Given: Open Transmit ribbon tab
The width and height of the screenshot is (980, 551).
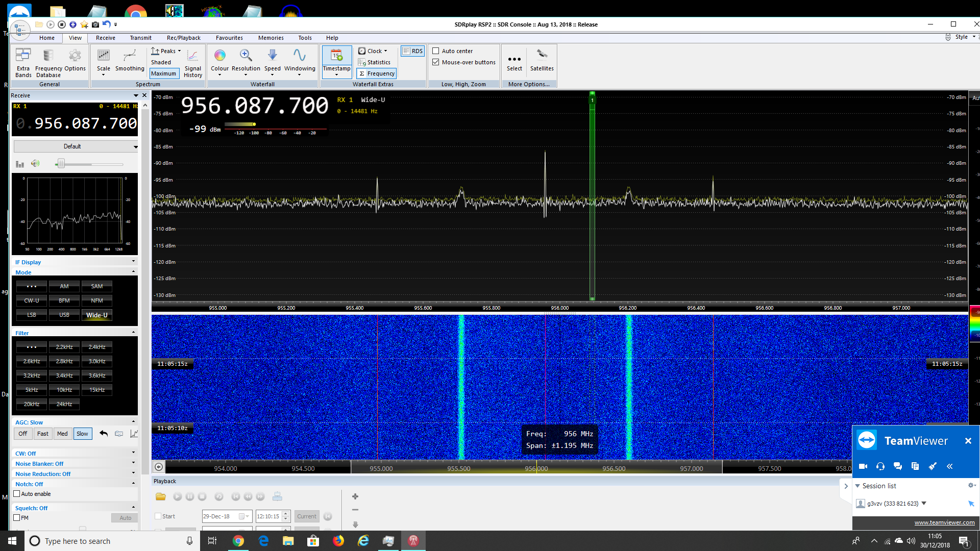Looking at the screenshot, I should (x=140, y=38).
